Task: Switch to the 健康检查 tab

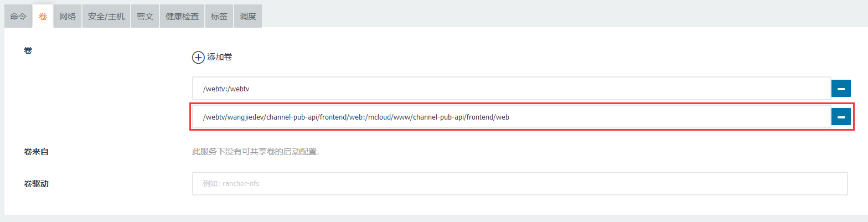Action: pyautogui.click(x=182, y=17)
